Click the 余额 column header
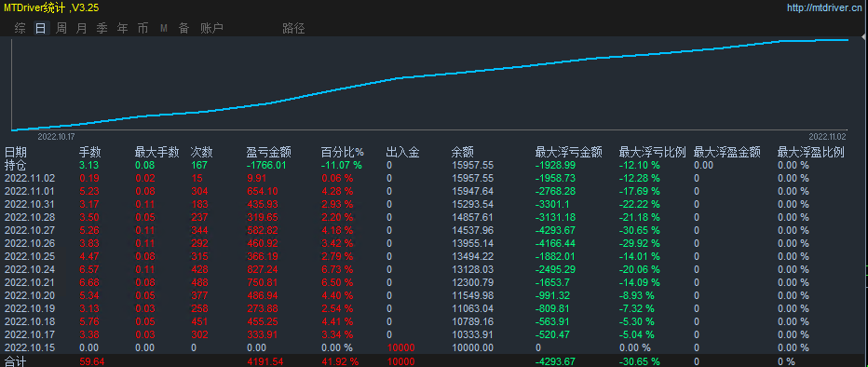This screenshot has height=367, width=868. click(x=462, y=152)
